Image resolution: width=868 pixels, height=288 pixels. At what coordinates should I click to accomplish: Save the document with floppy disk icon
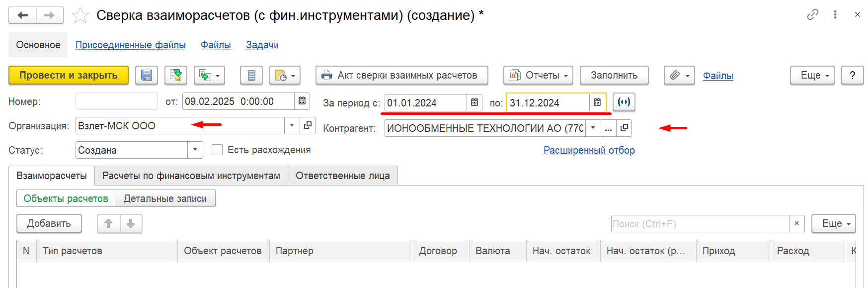click(147, 75)
